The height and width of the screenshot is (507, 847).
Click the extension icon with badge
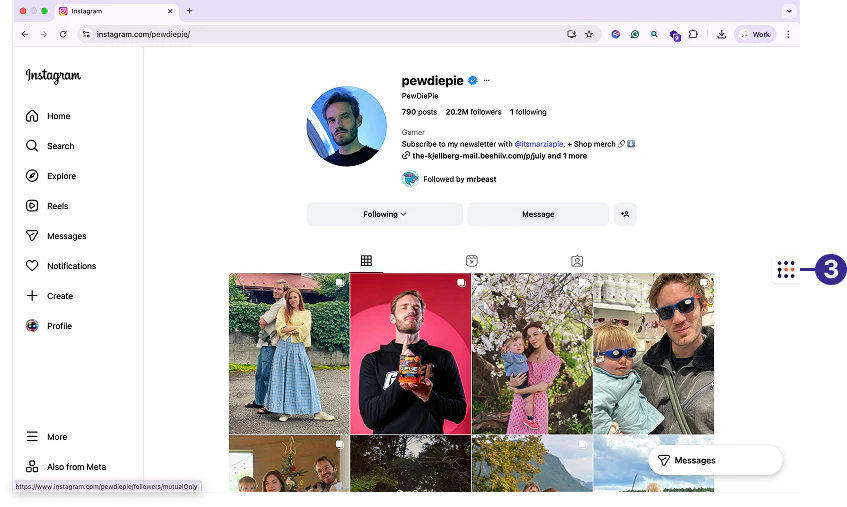click(674, 35)
